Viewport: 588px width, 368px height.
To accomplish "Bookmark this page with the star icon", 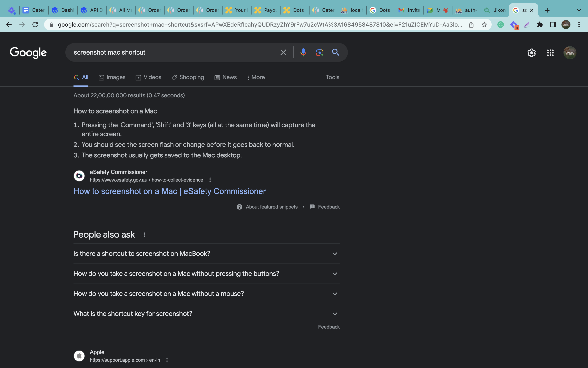I will click(x=484, y=25).
